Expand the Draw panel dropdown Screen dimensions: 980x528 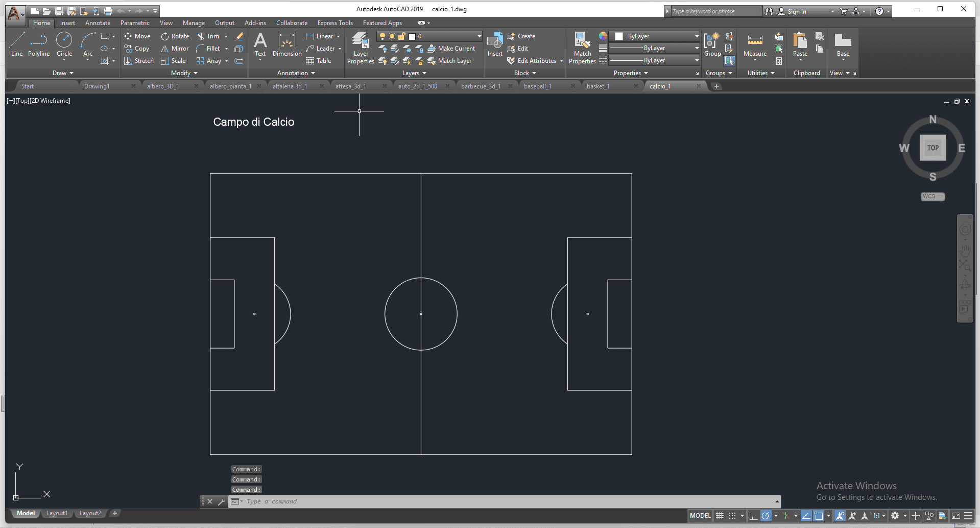(x=63, y=73)
